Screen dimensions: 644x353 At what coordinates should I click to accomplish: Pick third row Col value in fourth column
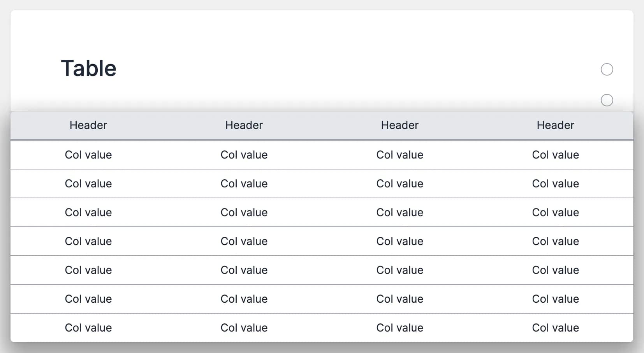pyautogui.click(x=555, y=212)
